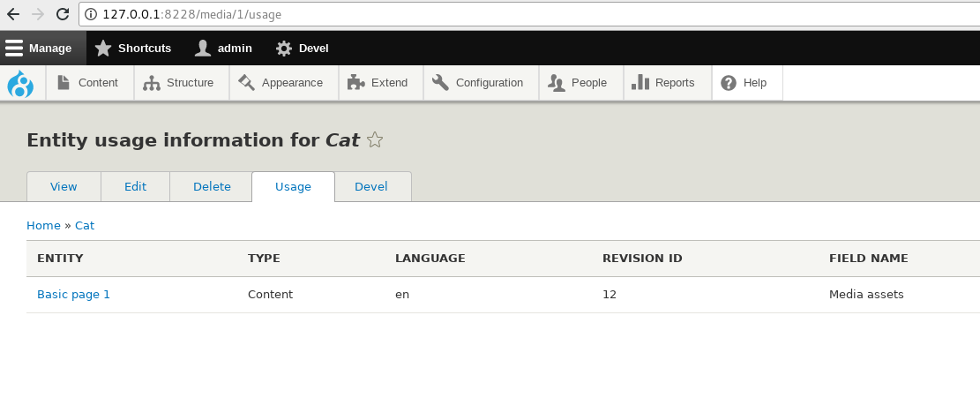This screenshot has height=398, width=980.
Task: Open the Extend modules page
Action: (x=378, y=83)
